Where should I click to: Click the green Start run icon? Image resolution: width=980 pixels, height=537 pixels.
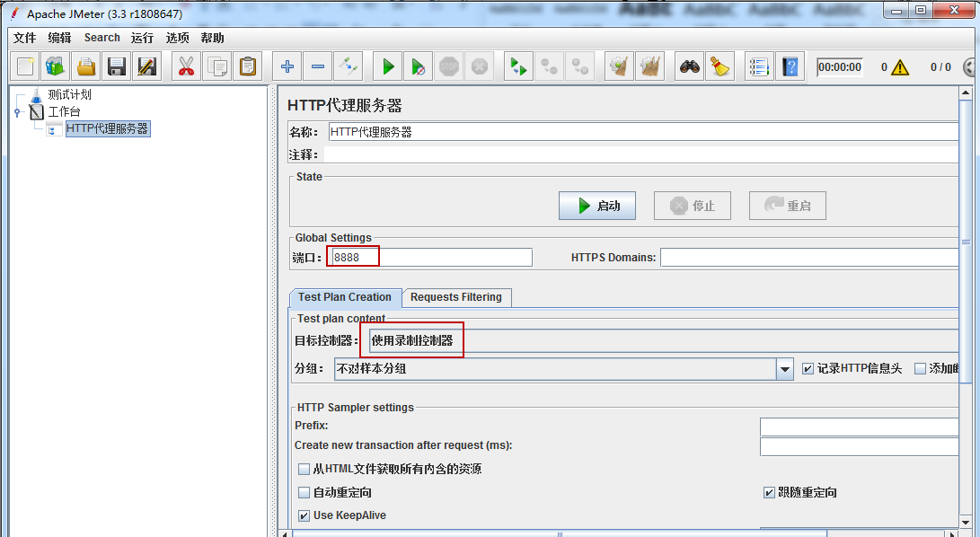(387, 66)
